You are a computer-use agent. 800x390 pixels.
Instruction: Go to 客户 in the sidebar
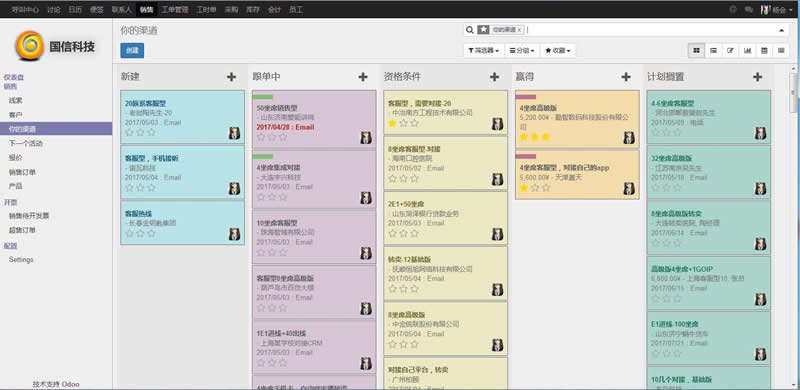tap(16, 115)
